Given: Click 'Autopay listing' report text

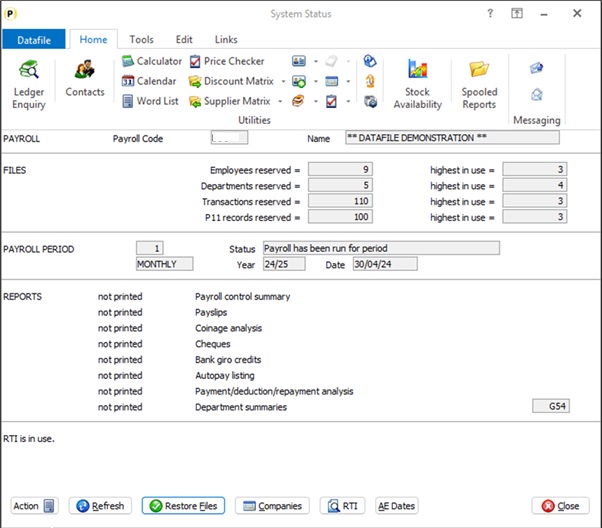Looking at the screenshot, I should 225,375.
